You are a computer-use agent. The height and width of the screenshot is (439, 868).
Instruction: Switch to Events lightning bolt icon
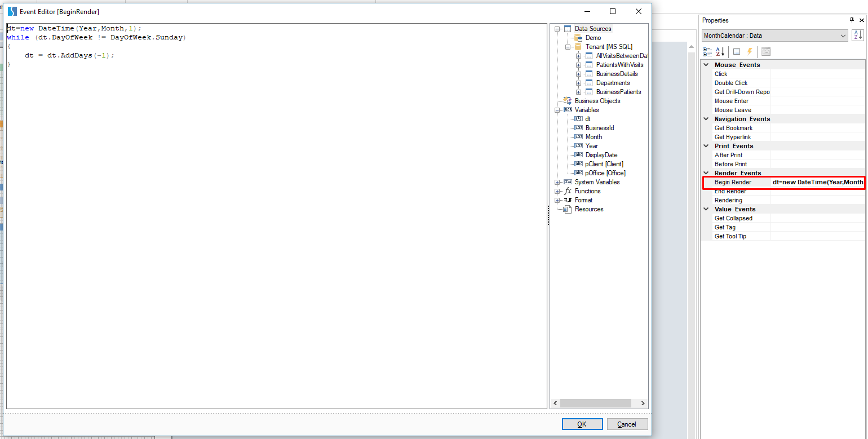750,52
